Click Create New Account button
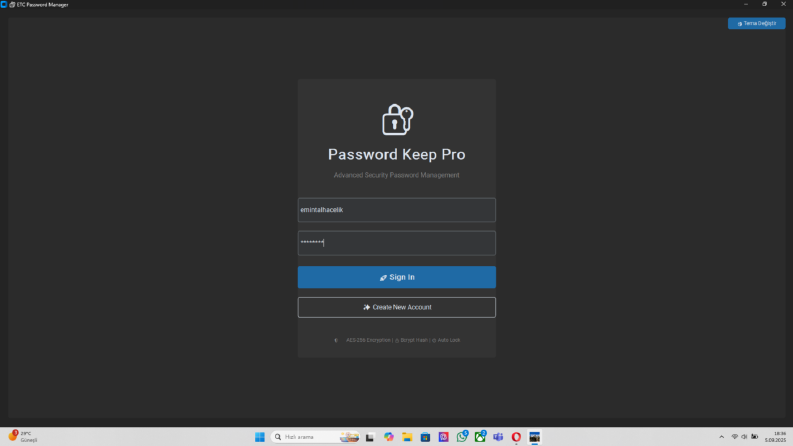Image resolution: width=793 pixels, height=446 pixels. (x=396, y=307)
